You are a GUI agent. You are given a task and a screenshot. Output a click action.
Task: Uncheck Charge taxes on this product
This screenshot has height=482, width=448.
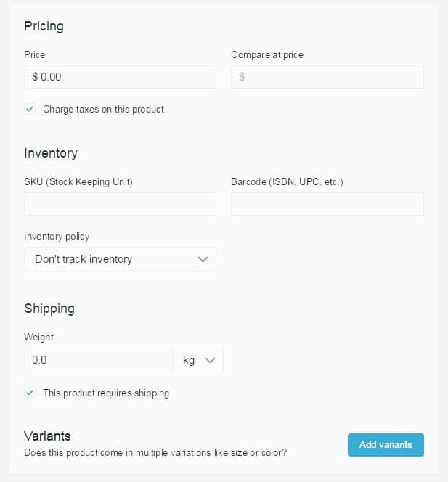(x=30, y=109)
